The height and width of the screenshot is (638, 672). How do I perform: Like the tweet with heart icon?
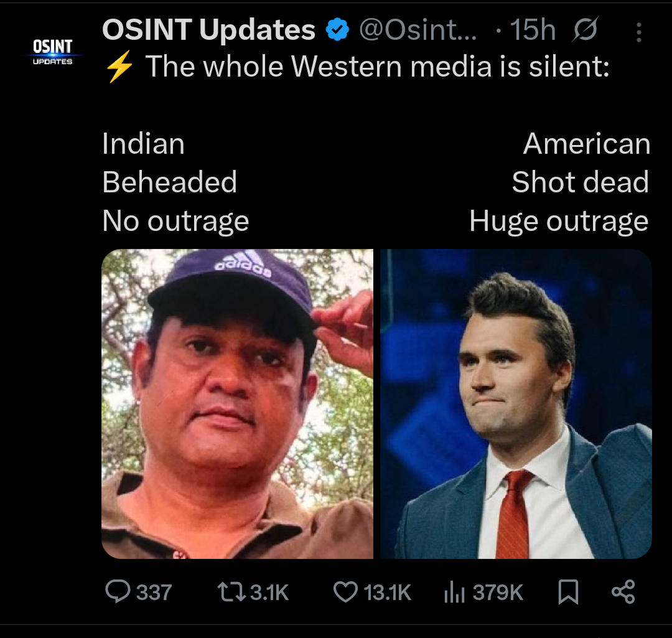(345, 592)
